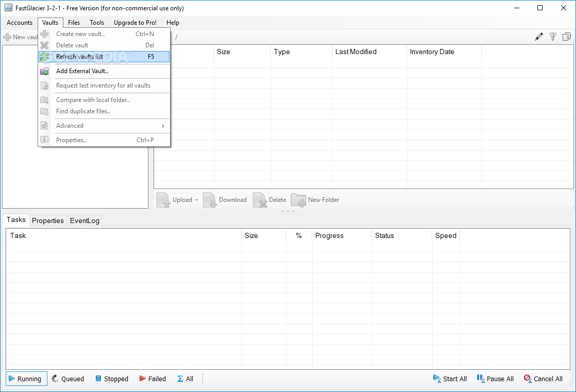Open the Tools menu
The width and height of the screenshot is (576, 392).
pos(97,23)
